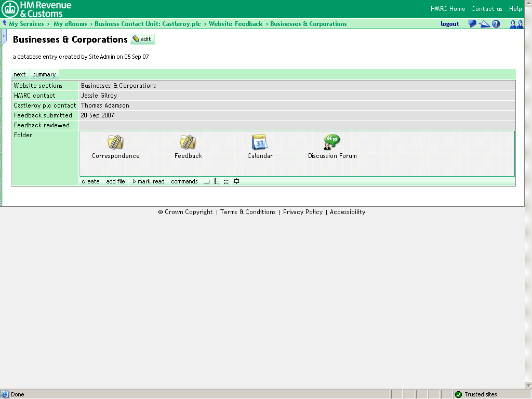Switch to detailed list view
This screenshot has height=399, width=532.
tap(226, 181)
